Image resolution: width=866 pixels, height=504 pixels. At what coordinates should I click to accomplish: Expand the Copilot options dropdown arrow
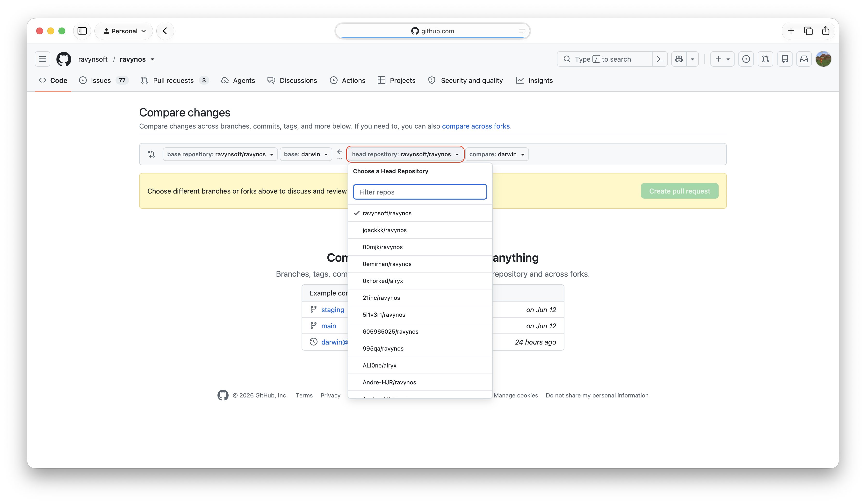[693, 59]
